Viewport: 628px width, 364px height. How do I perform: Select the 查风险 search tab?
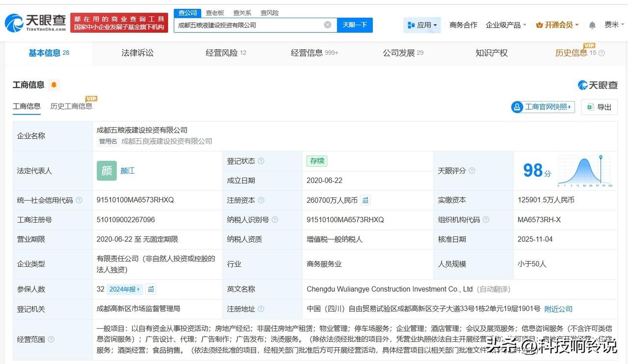[269, 13]
